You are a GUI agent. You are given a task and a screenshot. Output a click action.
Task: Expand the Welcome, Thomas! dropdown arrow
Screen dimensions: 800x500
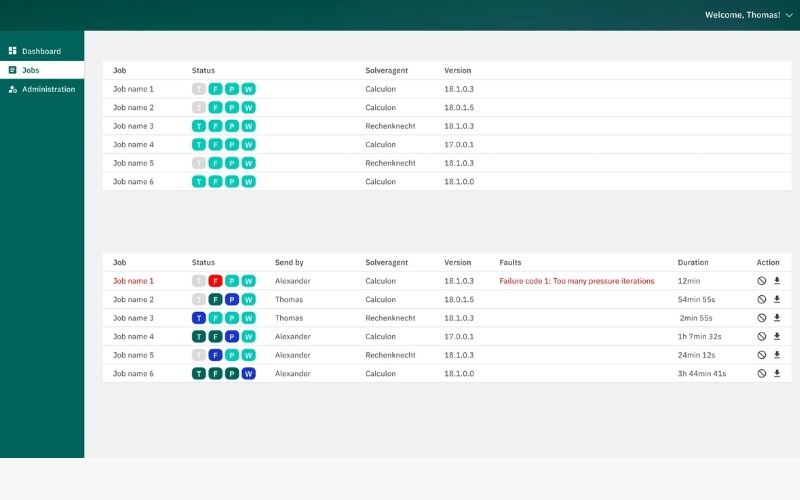tap(789, 15)
